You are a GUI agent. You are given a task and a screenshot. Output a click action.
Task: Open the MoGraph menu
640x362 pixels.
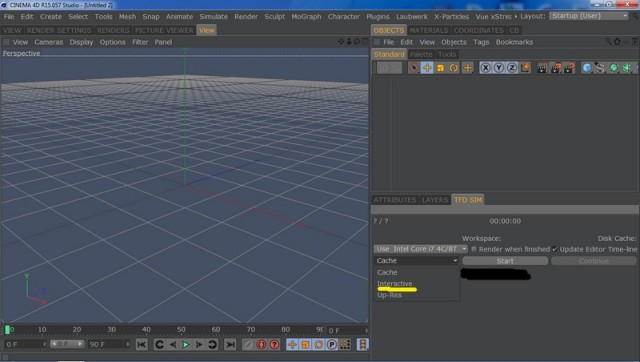coord(306,16)
